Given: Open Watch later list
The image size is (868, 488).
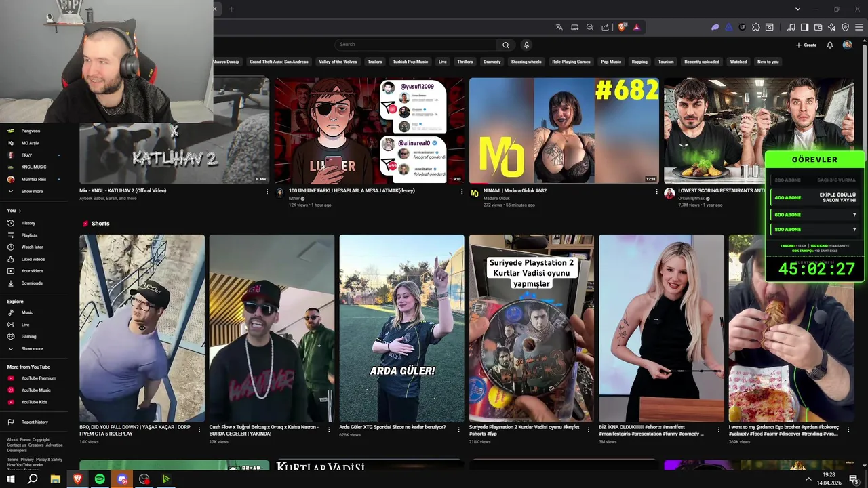Looking at the screenshot, I should 32,247.
